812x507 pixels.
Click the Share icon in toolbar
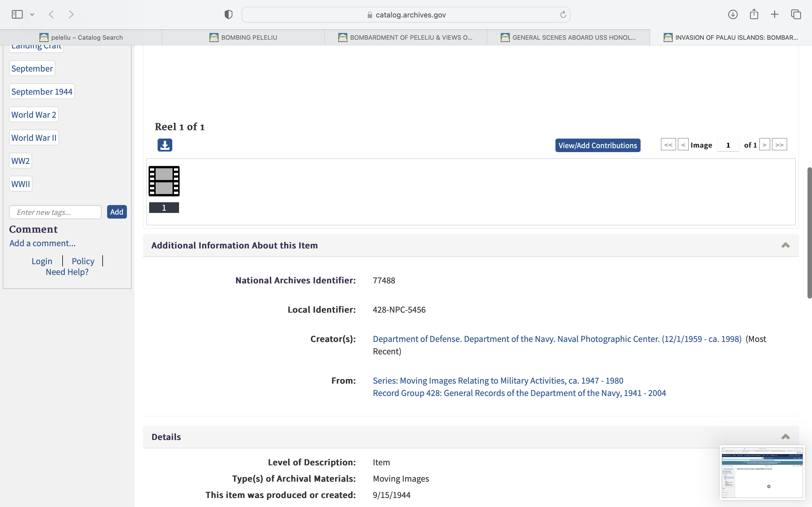[x=754, y=14]
